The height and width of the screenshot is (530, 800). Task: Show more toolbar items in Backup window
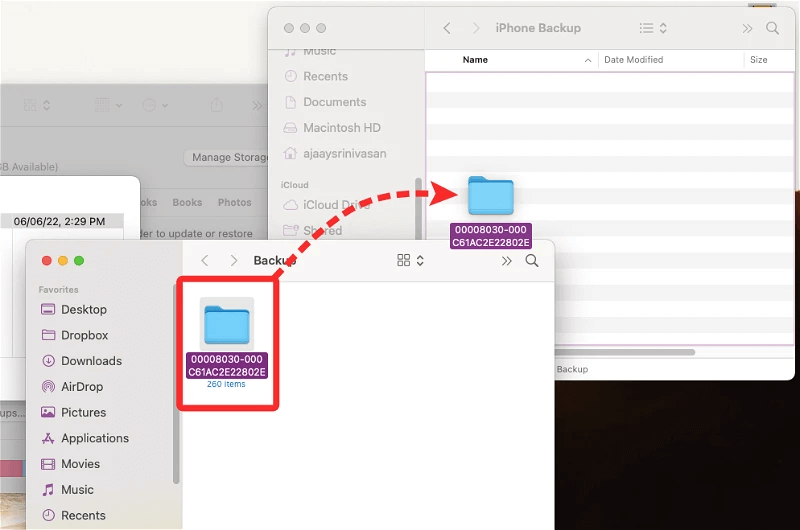point(506,261)
